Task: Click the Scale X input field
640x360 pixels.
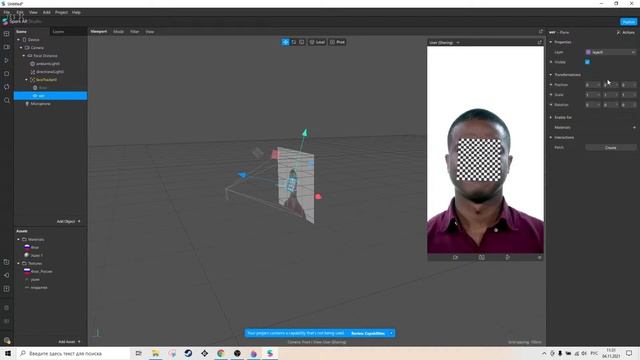Action: coord(593,95)
